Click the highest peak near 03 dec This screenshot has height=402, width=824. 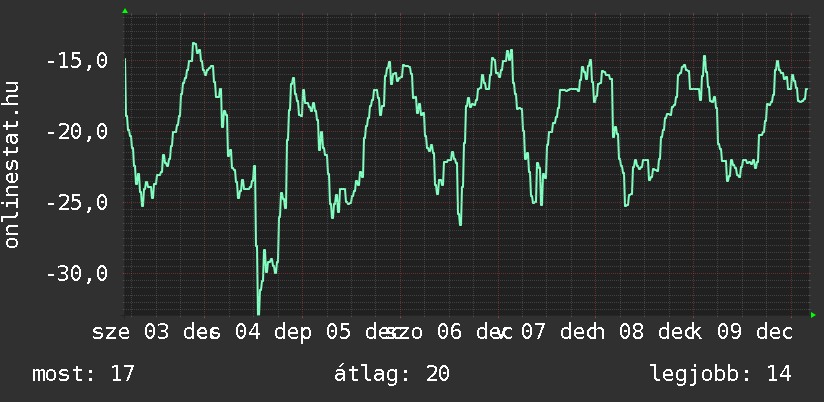pos(194,43)
